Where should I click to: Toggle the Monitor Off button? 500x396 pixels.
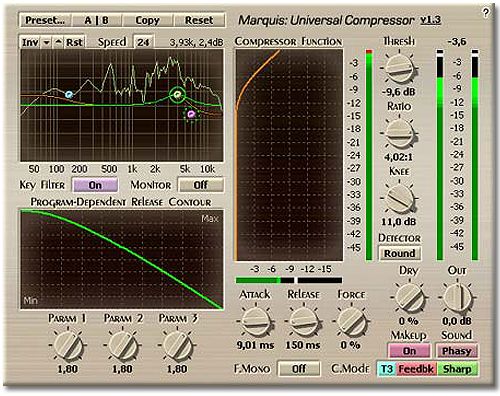(201, 185)
